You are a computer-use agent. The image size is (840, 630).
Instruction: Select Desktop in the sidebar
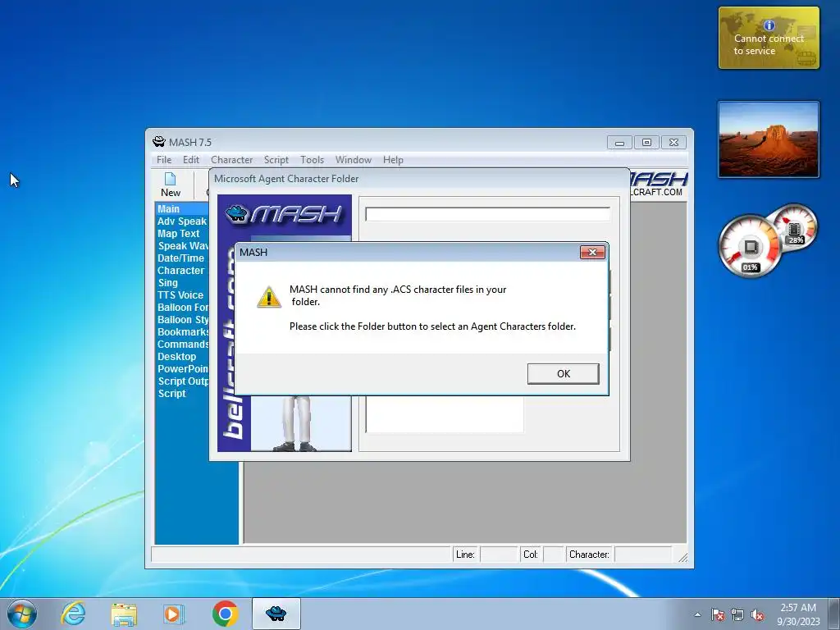182,357
